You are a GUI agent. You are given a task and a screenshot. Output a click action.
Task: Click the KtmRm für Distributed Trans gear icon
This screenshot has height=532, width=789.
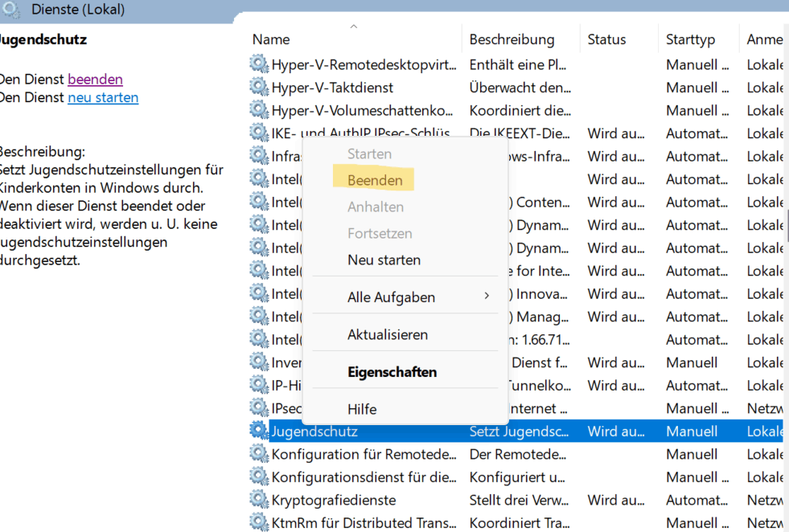(x=259, y=522)
